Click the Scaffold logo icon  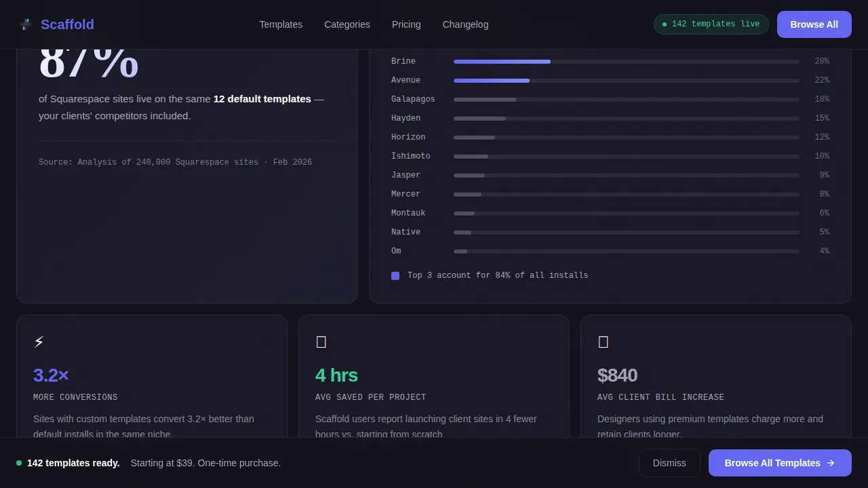(x=25, y=24)
